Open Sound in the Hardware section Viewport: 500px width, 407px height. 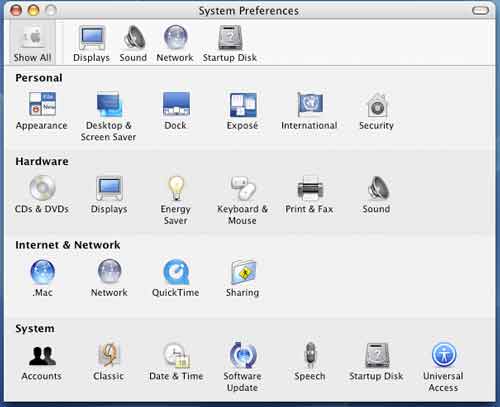(376, 195)
